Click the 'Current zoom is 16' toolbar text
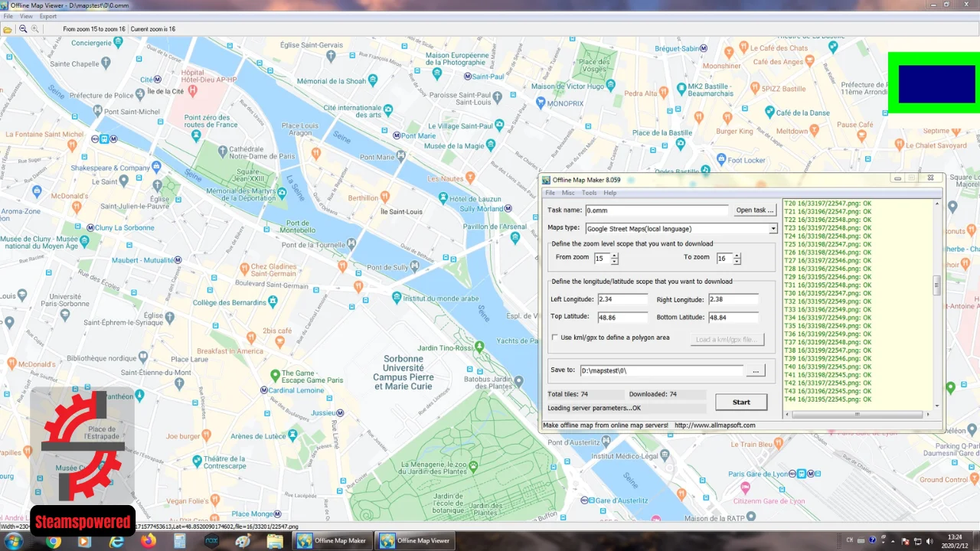Screen dimensions: 980x551 pyautogui.click(x=153, y=29)
